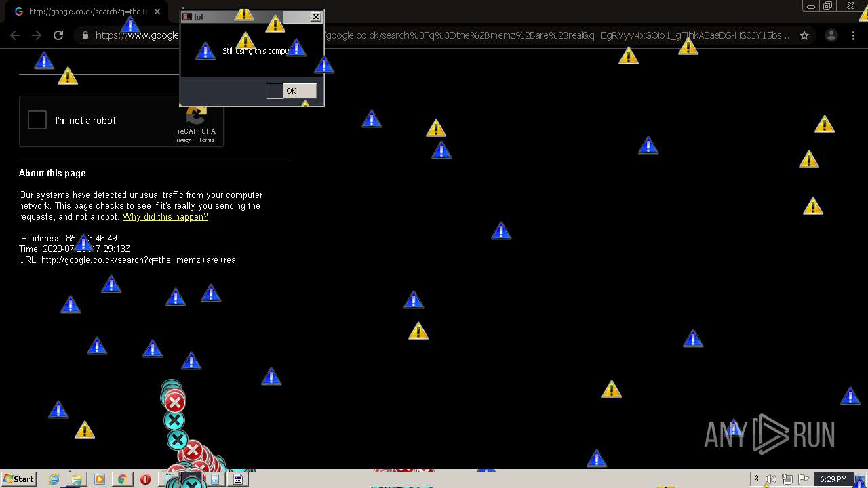This screenshot has height=488, width=868.
Task: Open the Calculator taskbar item
Action: [x=215, y=479]
